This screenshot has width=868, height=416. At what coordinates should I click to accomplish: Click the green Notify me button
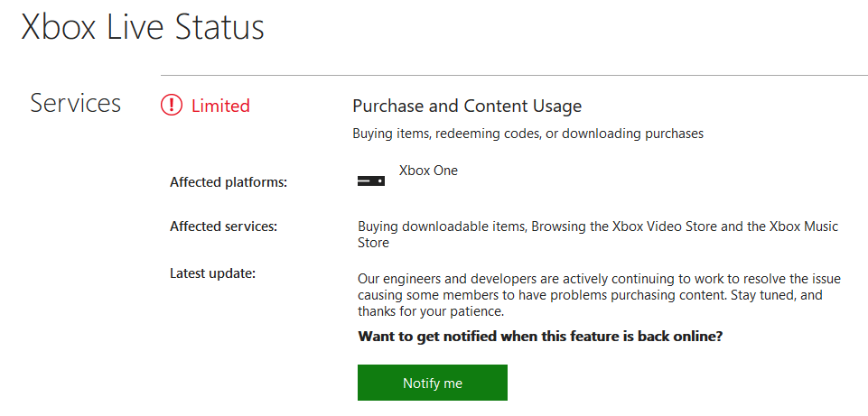[x=433, y=383]
